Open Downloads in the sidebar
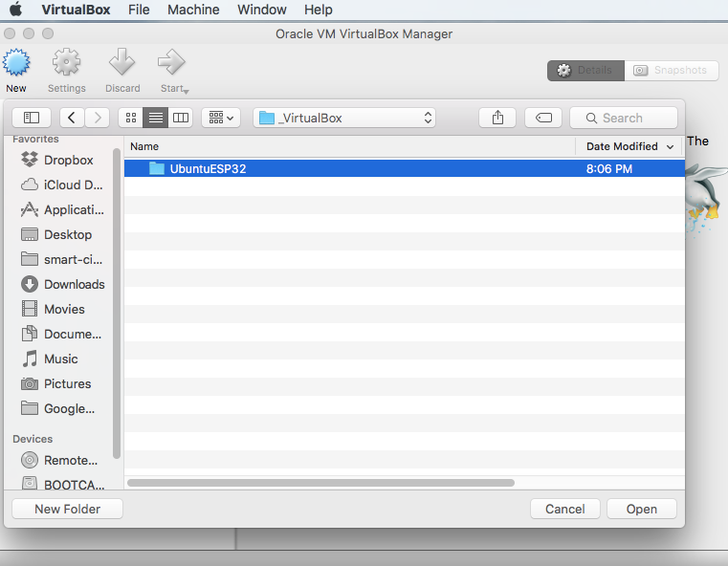Image resolution: width=728 pixels, height=566 pixels. 63,284
